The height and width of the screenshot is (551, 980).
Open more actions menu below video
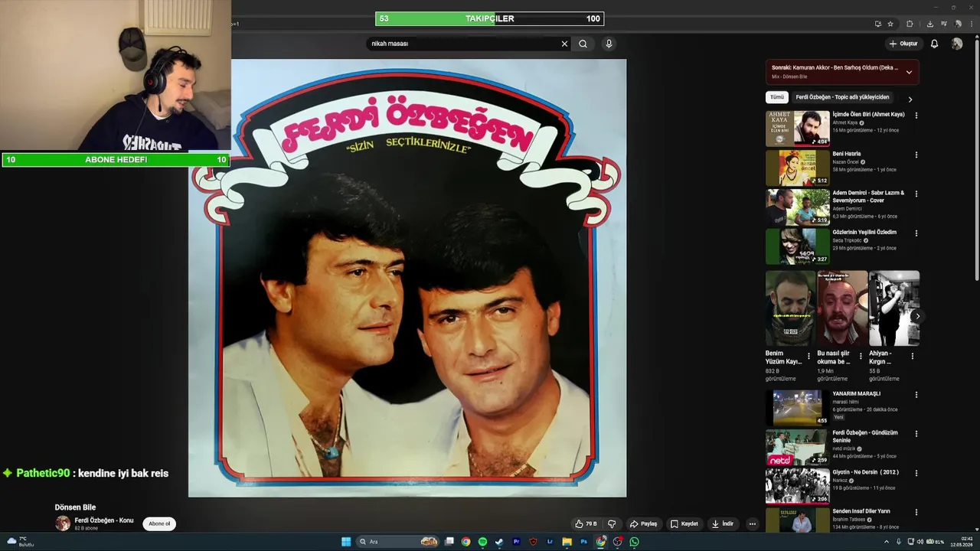[753, 523]
